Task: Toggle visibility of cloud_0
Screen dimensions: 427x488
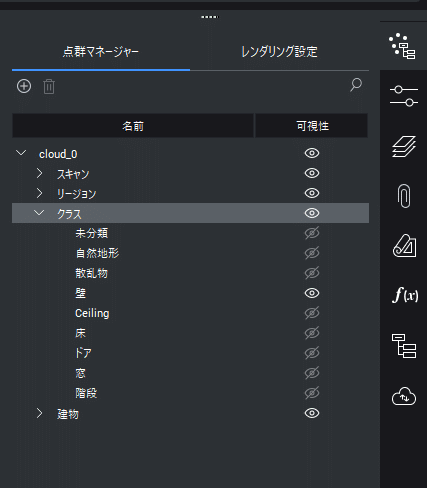Action: pos(312,153)
